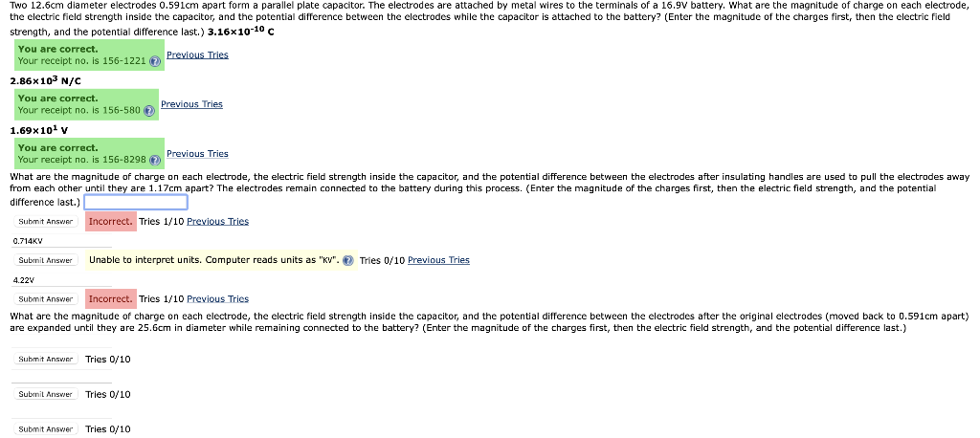View Previous Tries for 1.69×10¹ V answer
The width and height of the screenshot is (980, 438).
pos(197,154)
